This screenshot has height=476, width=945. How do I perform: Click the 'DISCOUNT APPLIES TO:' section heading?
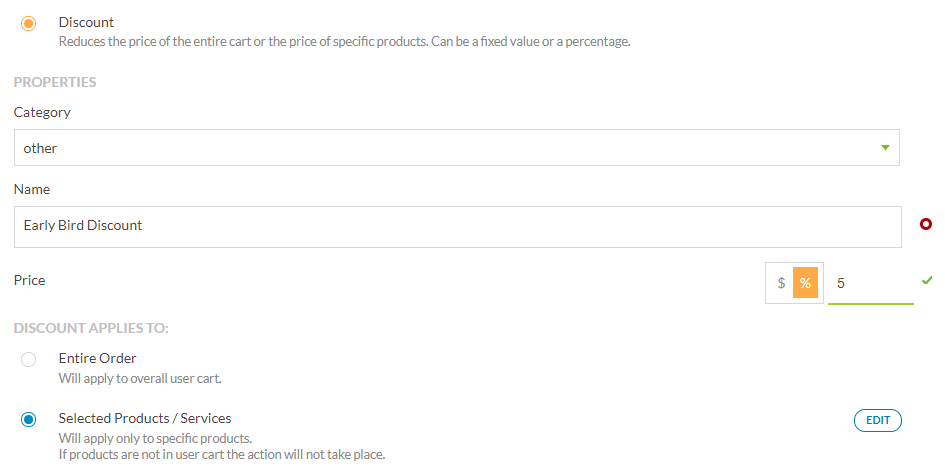coord(91,328)
